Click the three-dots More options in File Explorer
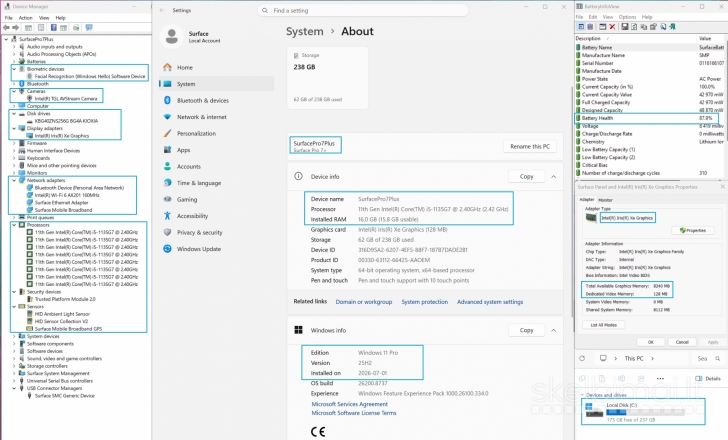728x440 pixels. [660, 378]
